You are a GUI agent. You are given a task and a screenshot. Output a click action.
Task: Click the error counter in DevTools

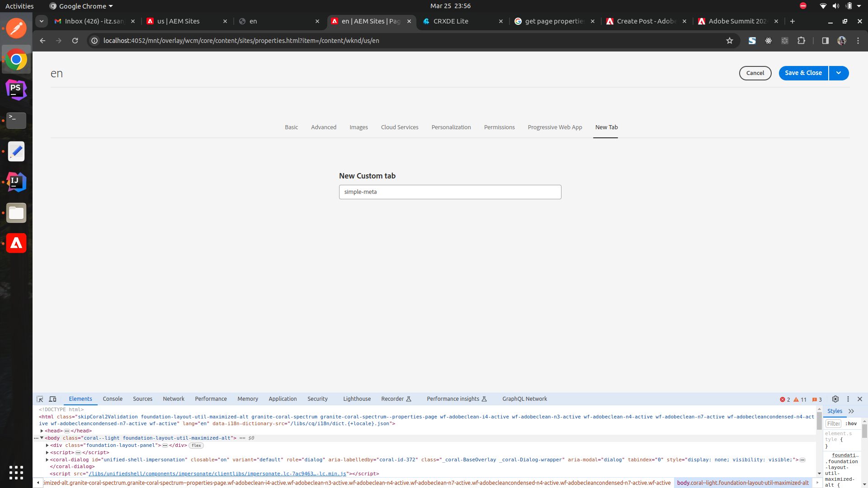pyautogui.click(x=786, y=399)
